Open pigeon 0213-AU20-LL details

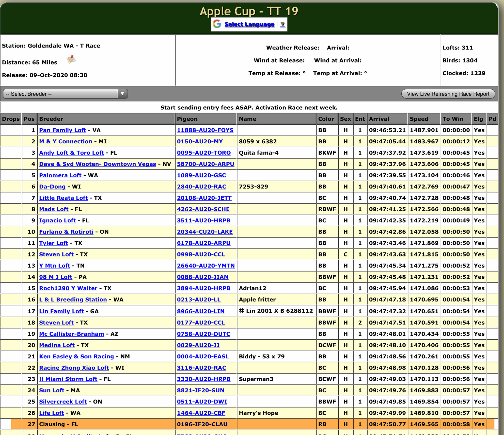pyautogui.click(x=199, y=300)
